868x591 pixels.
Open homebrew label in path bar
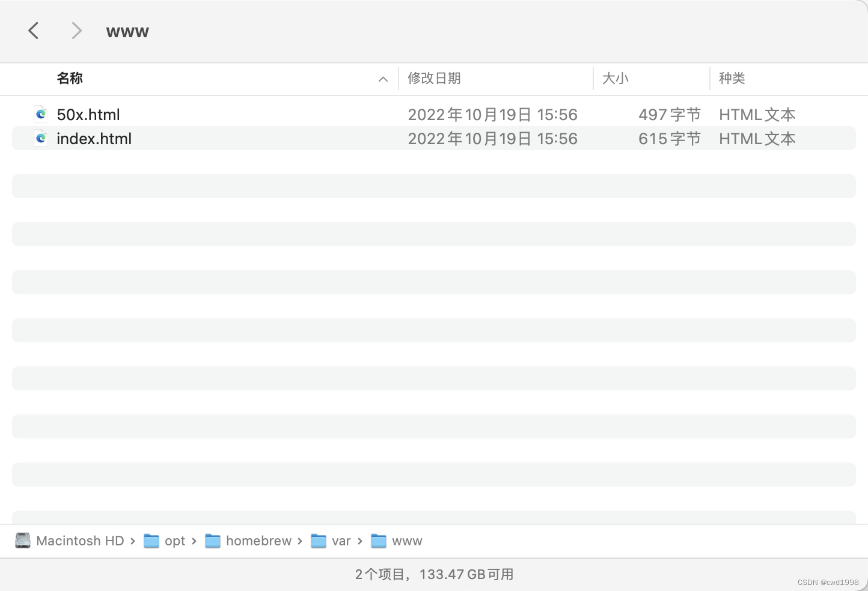[258, 541]
